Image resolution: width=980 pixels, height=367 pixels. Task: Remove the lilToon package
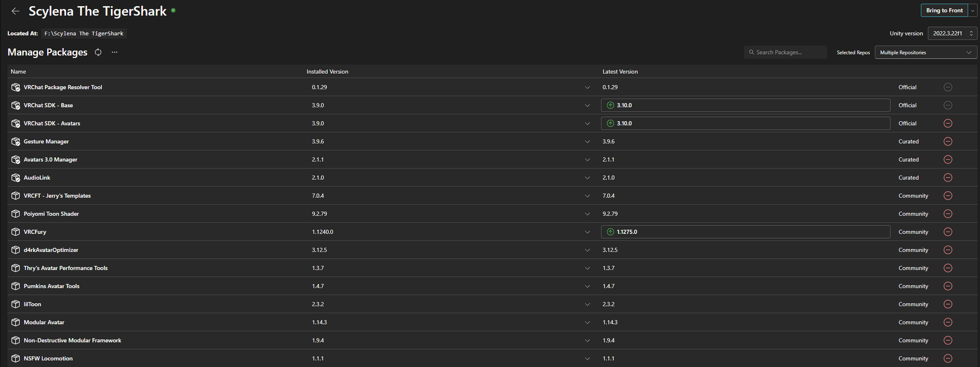tap(947, 304)
